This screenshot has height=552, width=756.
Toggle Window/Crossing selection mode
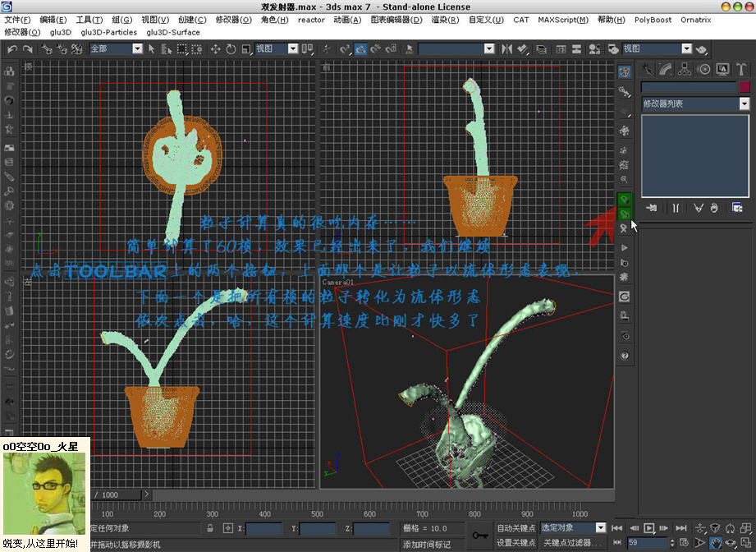[197, 48]
